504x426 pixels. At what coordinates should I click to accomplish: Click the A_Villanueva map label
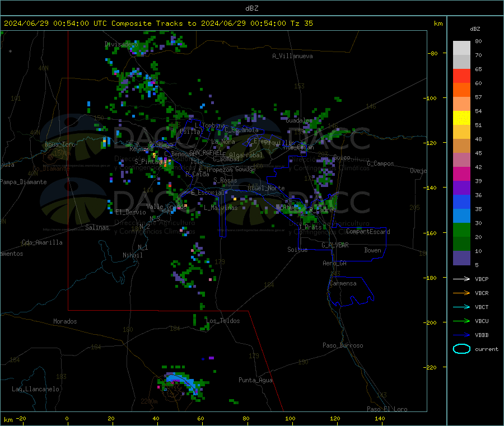[292, 56]
